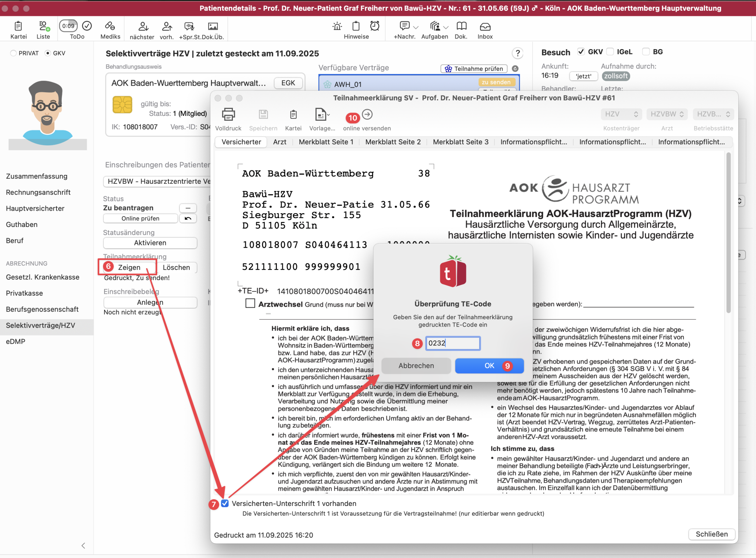Confirm the TE-Code with OK
The width and height of the screenshot is (756, 558).
pos(489,366)
